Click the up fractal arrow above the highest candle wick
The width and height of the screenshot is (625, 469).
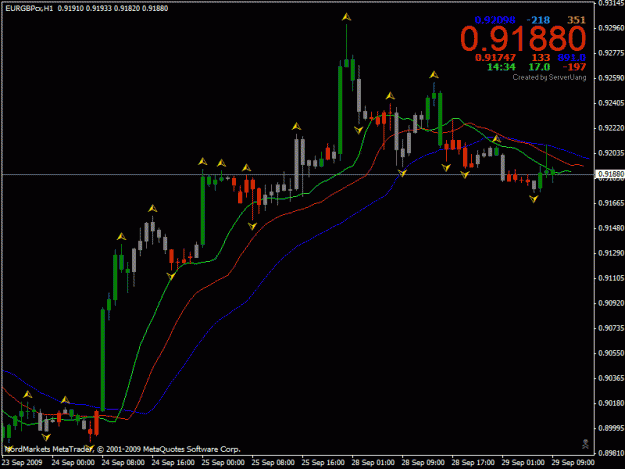346,17
